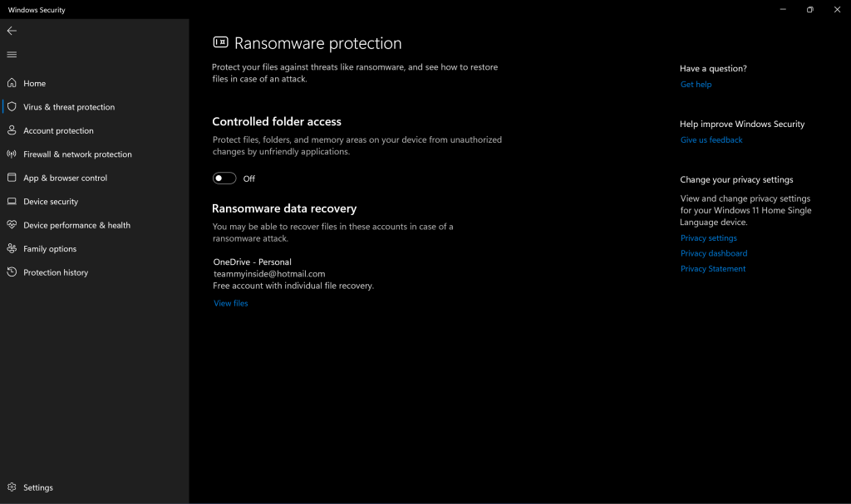Close the Windows Security window
This screenshot has width=851, height=504.
click(837, 9)
